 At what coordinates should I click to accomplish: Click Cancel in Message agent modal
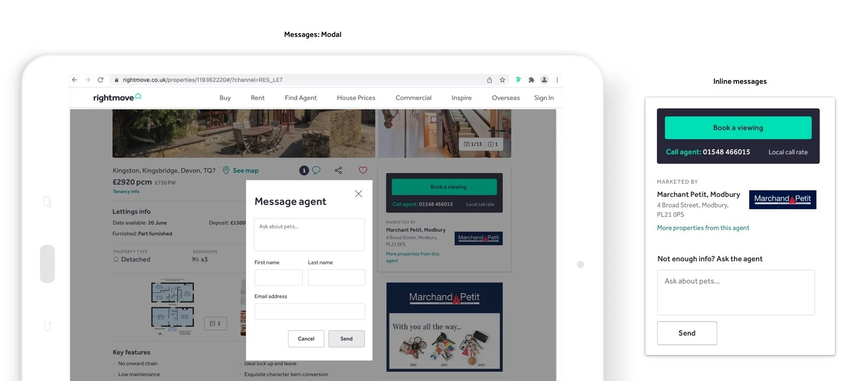(306, 339)
